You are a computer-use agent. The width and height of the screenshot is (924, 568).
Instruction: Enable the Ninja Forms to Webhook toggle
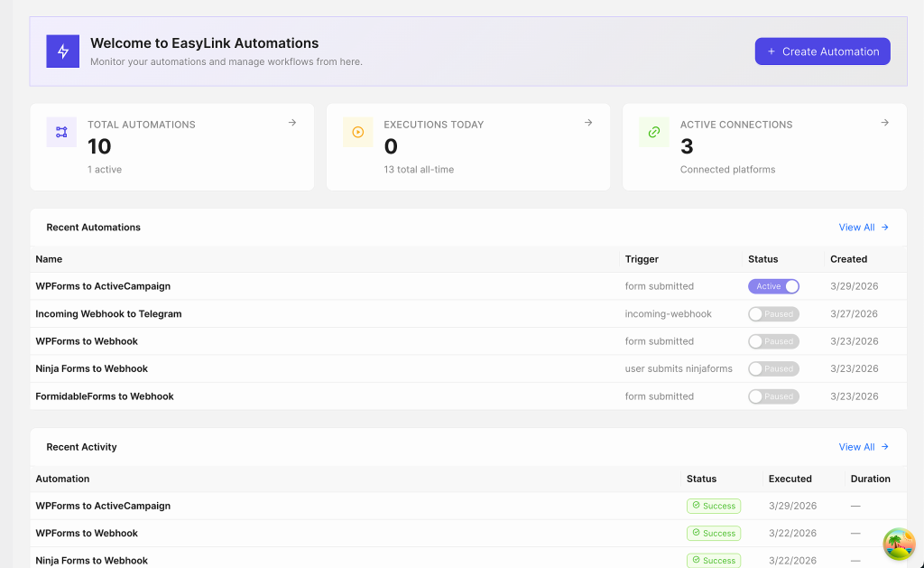click(773, 368)
